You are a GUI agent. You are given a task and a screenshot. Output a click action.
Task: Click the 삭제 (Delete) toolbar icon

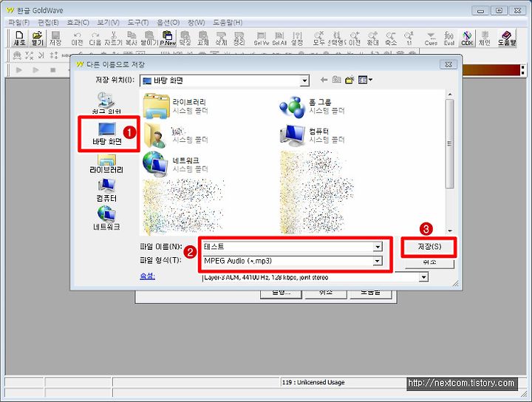click(221, 38)
